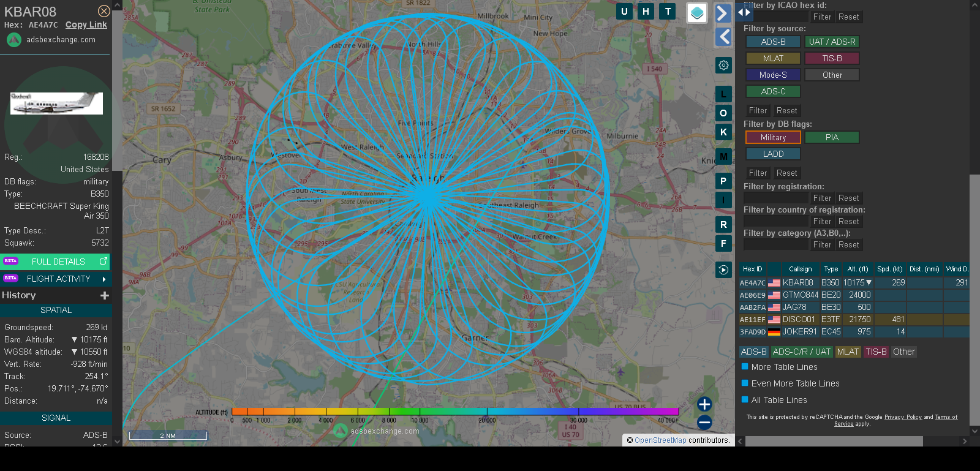Close the KBAR08 aircraft info panel
Screen dimensions: 980x471
click(x=104, y=11)
